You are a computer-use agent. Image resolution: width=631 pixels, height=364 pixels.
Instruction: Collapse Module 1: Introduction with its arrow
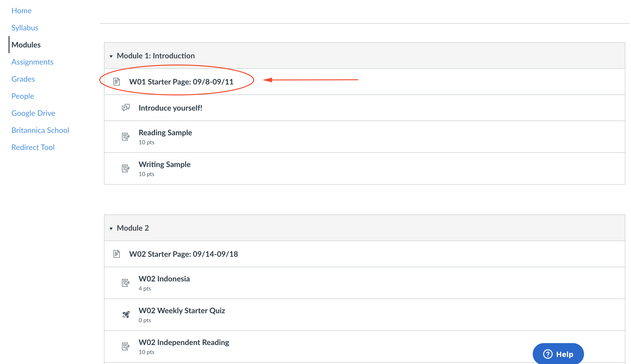pyautogui.click(x=111, y=56)
